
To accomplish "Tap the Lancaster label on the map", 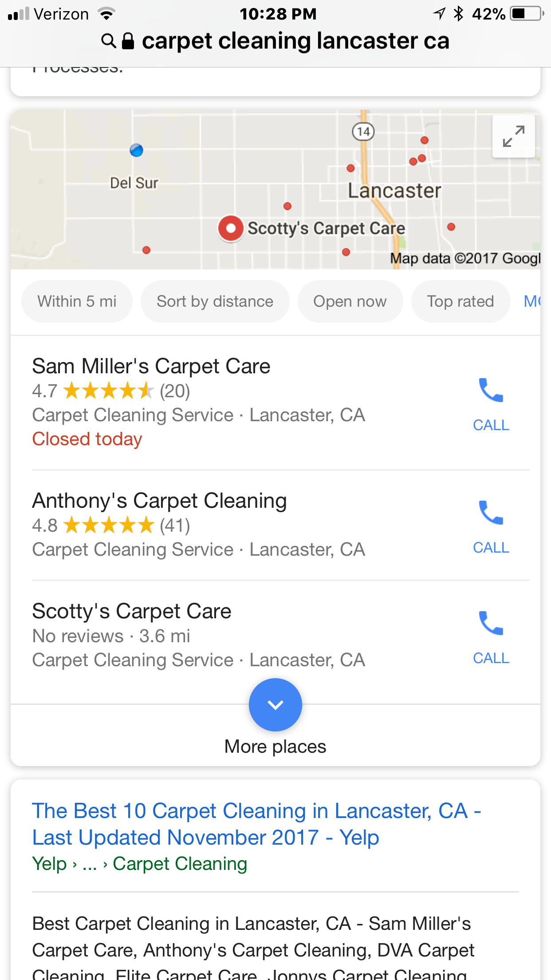I will click(x=394, y=191).
